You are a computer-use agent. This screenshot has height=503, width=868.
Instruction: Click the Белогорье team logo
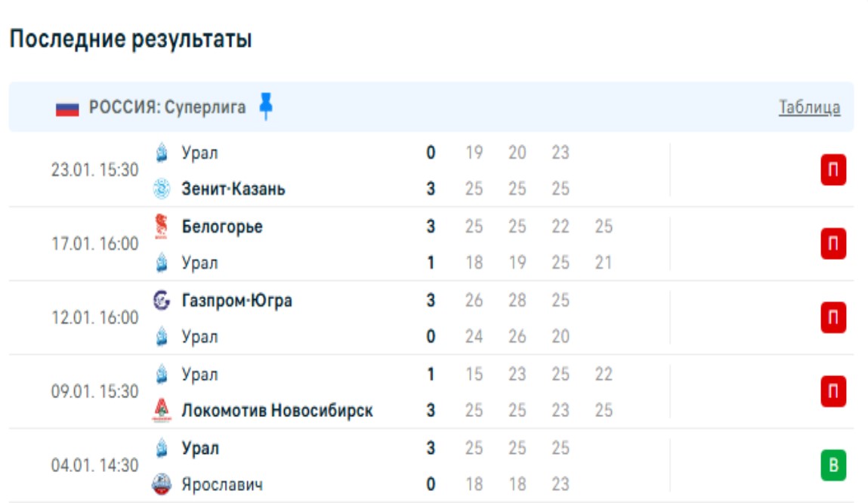[x=162, y=226]
